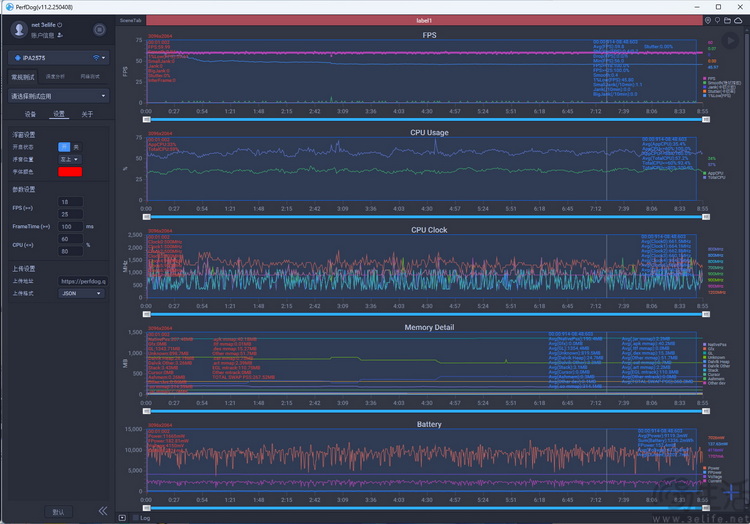Click the CPU Clock chart title
Screen dimensions: 750x524
(429, 230)
